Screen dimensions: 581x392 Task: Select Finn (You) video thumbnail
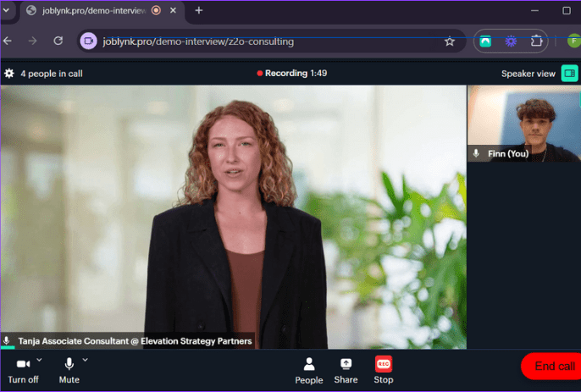point(524,124)
